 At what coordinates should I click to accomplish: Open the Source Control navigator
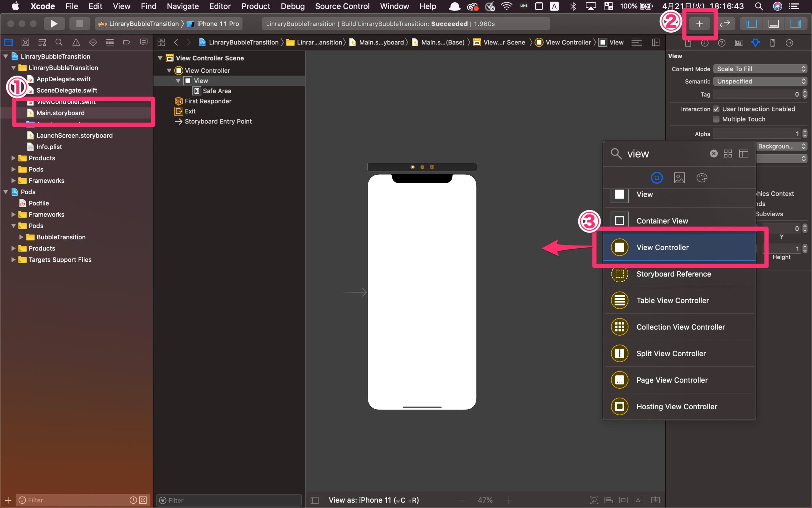click(25, 42)
